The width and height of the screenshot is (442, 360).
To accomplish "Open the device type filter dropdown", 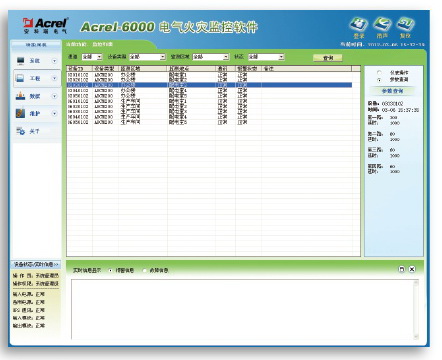I will [x=147, y=57].
